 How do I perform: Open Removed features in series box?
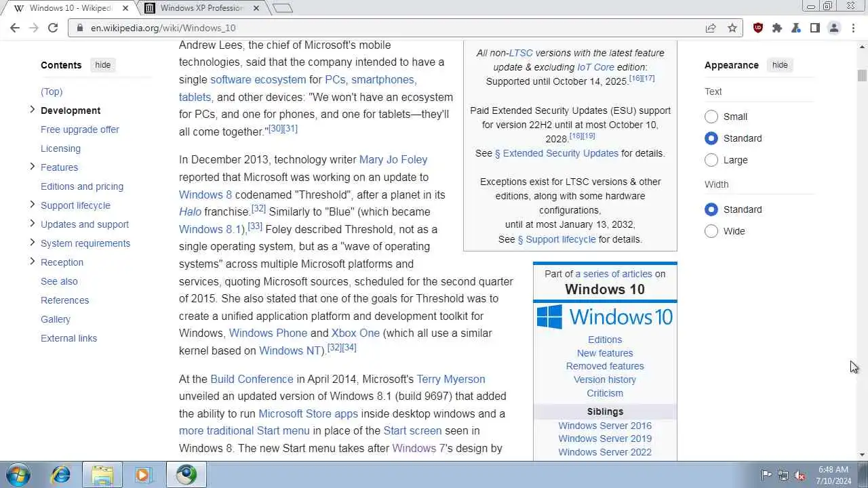[x=605, y=366]
